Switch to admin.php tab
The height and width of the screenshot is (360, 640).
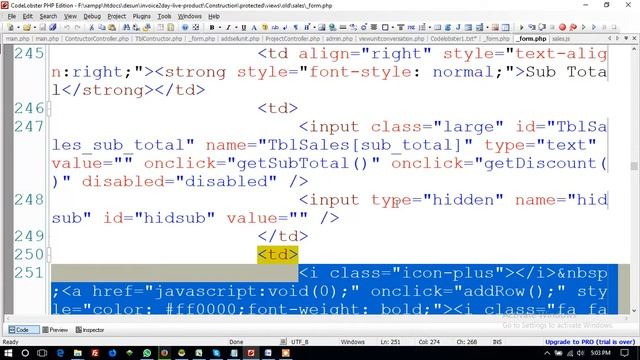pyautogui.click(x=339, y=39)
